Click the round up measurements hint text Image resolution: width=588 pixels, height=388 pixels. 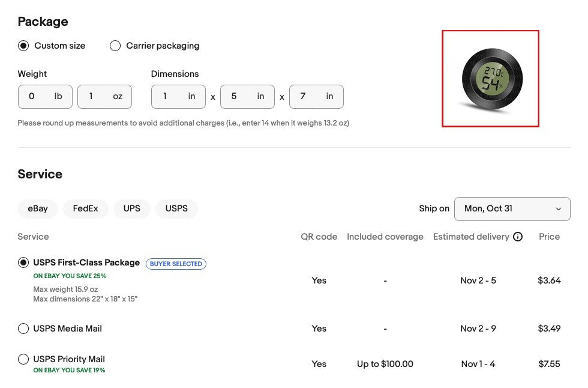tap(184, 123)
